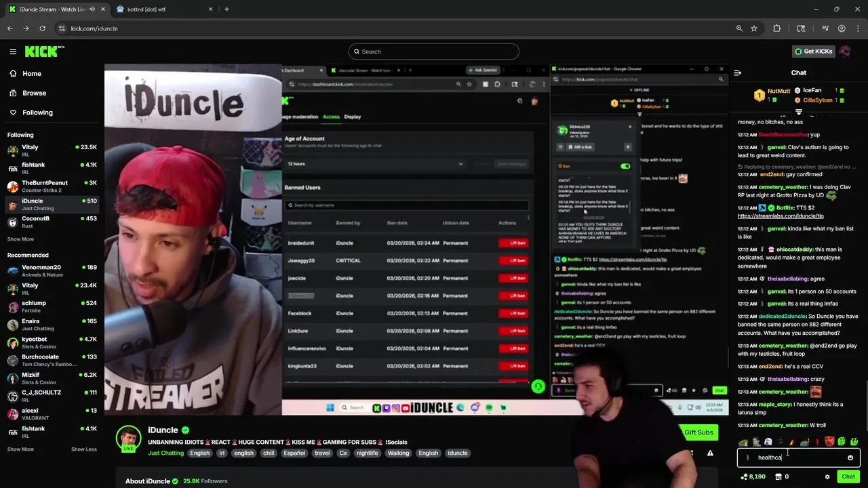The height and width of the screenshot is (488, 868).
Task: View the 8,190 channel points
Action: [753, 476]
